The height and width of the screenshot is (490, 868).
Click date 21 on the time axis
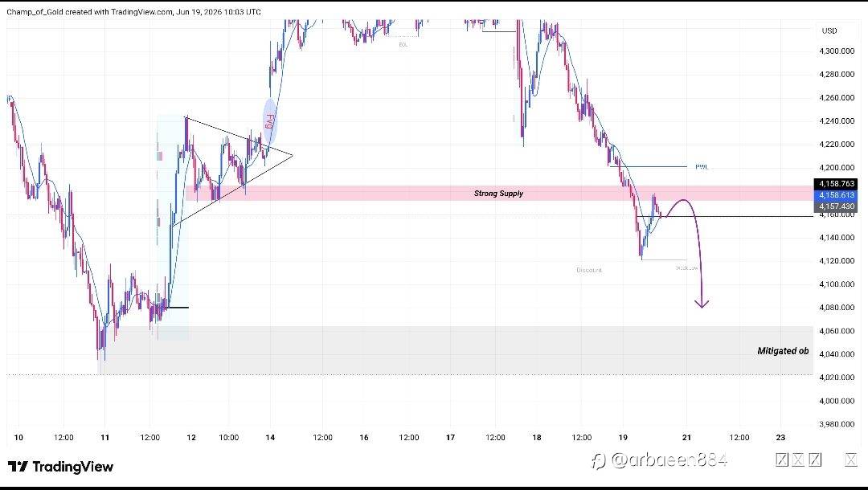[686, 438]
